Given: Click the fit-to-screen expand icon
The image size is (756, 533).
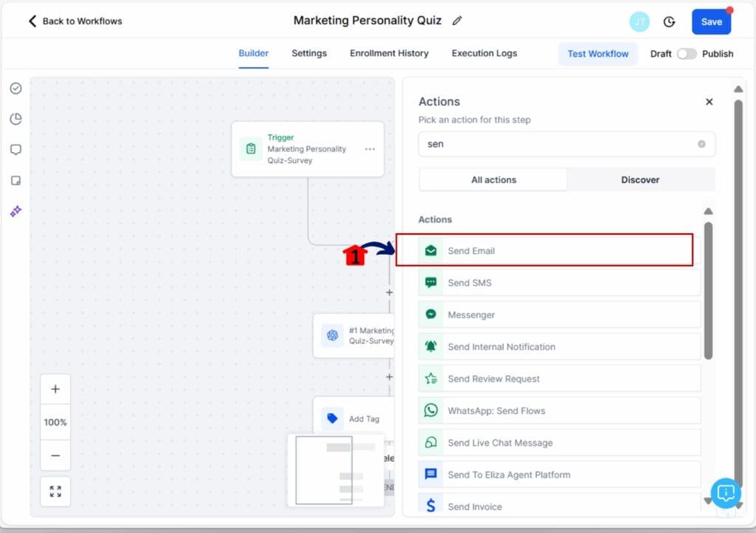Looking at the screenshot, I should tap(55, 491).
